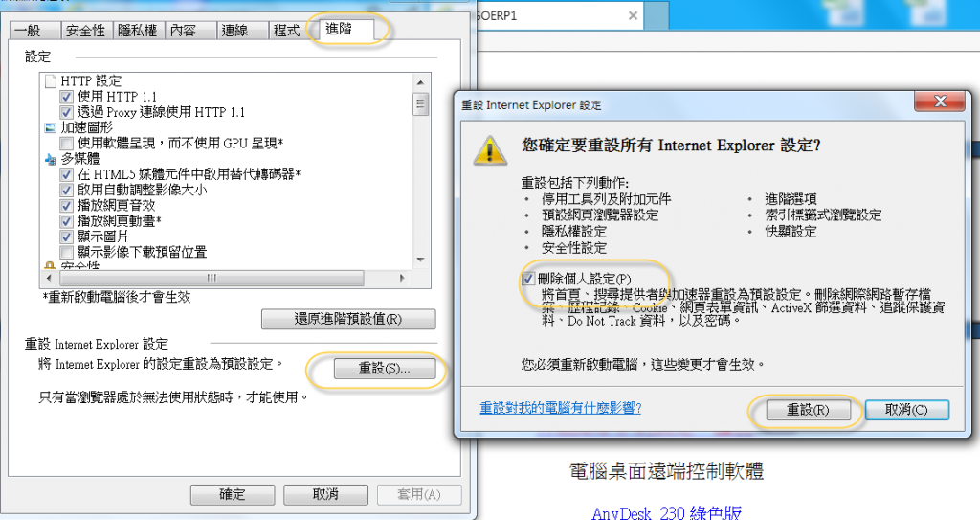Click settings list scroll down arrow
Viewport: 980px width, 520px height.
point(421,260)
